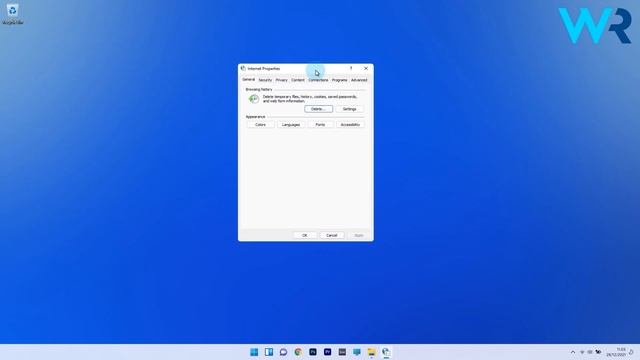Open the Content tab
The width and height of the screenshot is (640, 360).
[x=298, y=80]
